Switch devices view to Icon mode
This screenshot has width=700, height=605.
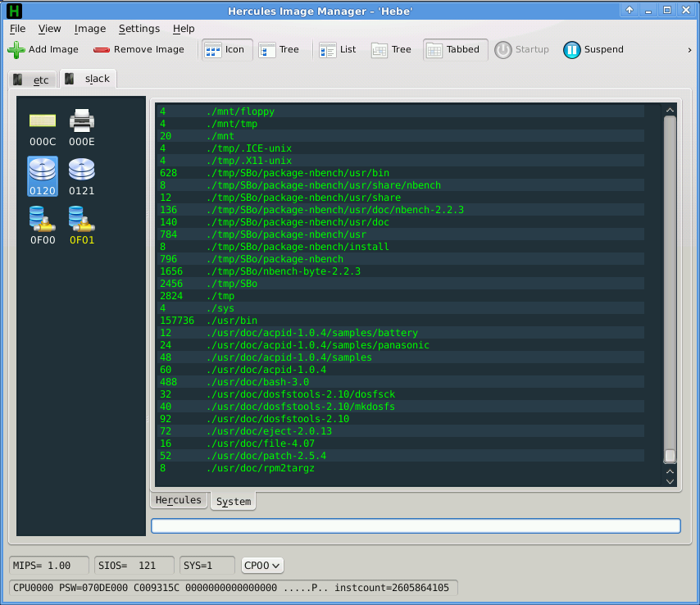[x=227, y=49]
